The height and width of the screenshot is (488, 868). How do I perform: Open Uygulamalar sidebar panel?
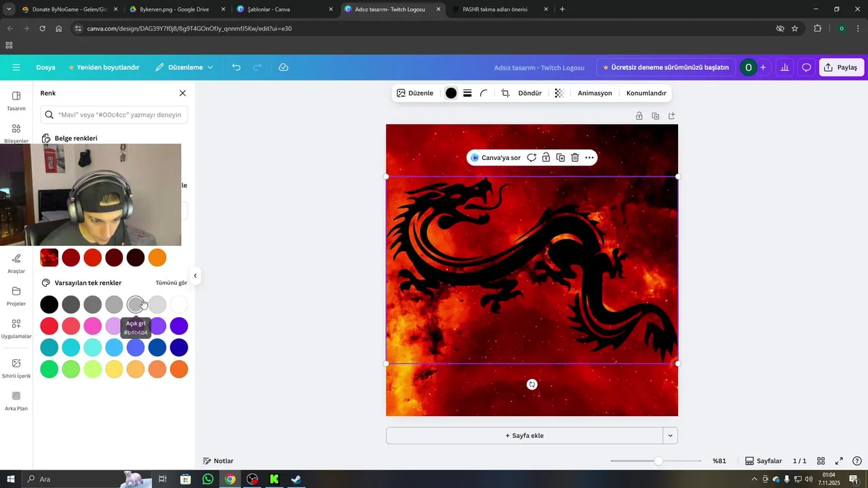coord(16,329)
